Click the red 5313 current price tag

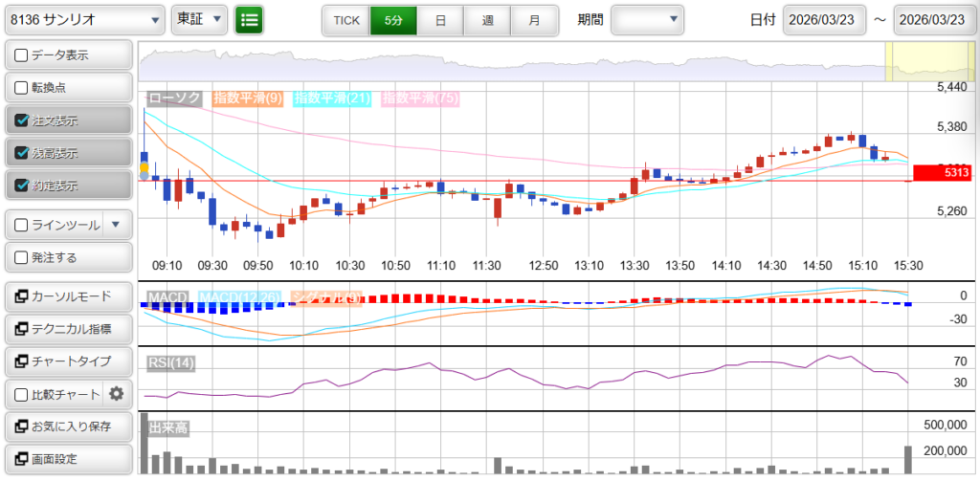pos(942,173)
